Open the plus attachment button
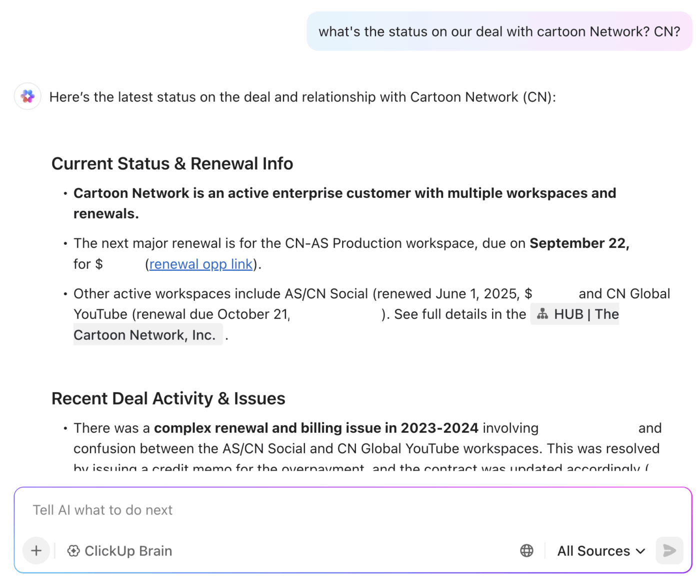The image size is (700, 588). [x=36, y=551]
